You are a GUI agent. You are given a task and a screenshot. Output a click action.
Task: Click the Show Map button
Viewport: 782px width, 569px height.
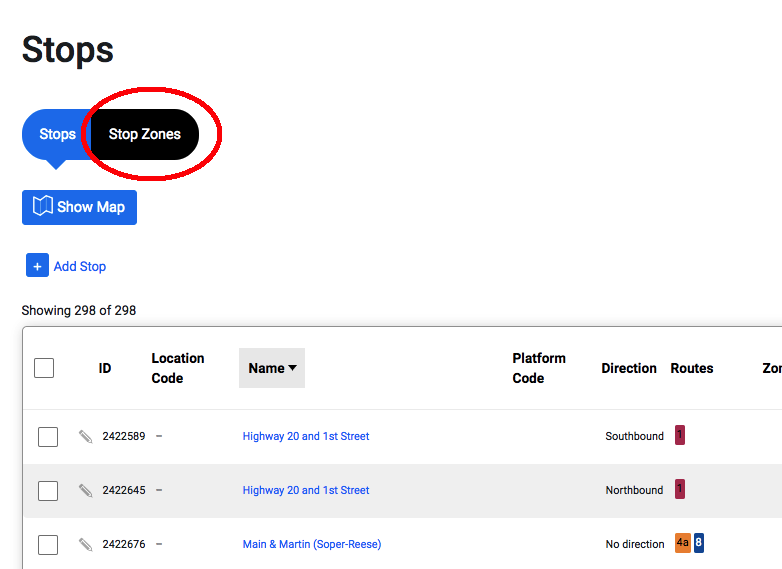tap(79, 207)
